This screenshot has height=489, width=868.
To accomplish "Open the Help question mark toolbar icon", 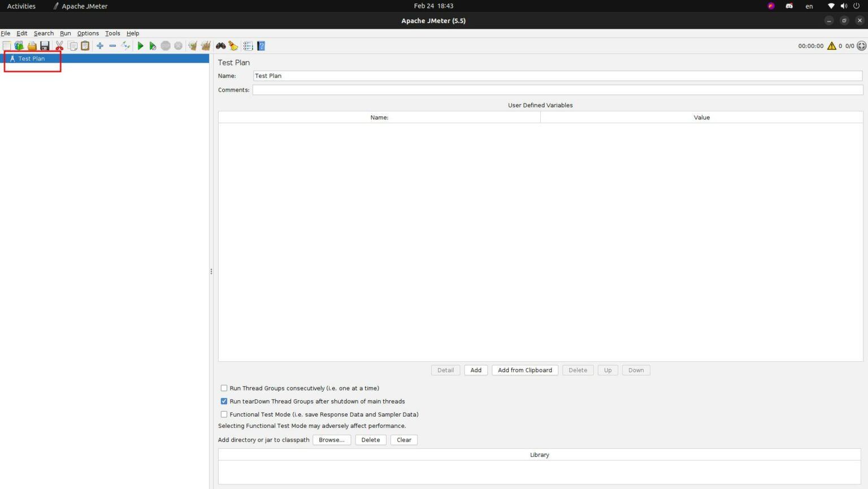I will tap(261, 46).
